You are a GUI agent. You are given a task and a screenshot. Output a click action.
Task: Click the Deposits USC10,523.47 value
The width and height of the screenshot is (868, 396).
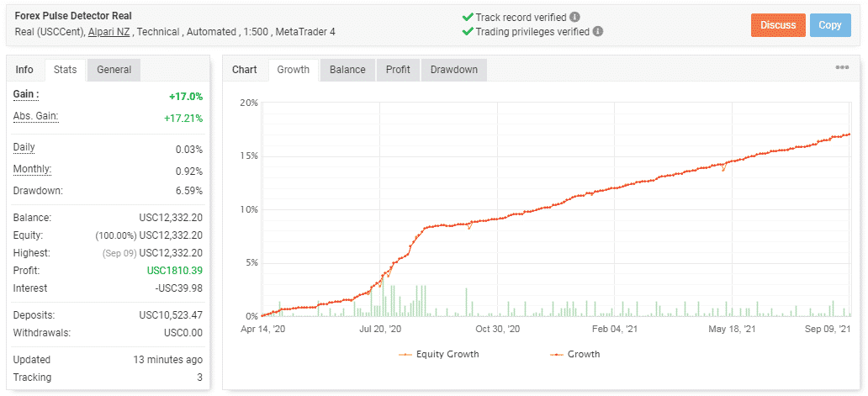(171, 315)
